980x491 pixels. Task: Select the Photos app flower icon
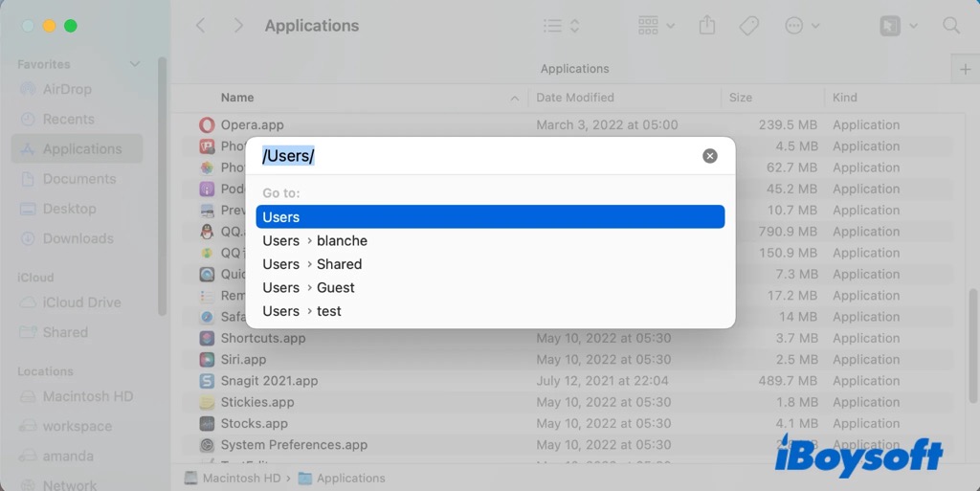tap(207, 167)
